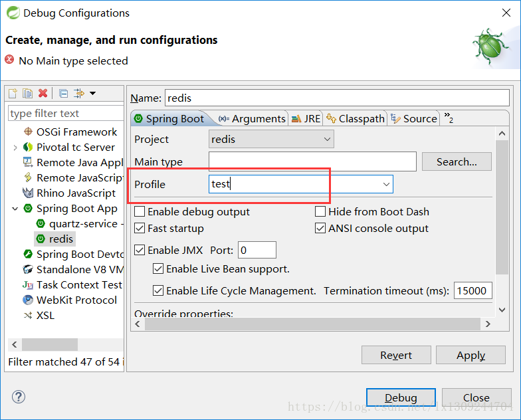Select the Rhino JavaScript tree item

pyautogui.click(x=76, y=193)
